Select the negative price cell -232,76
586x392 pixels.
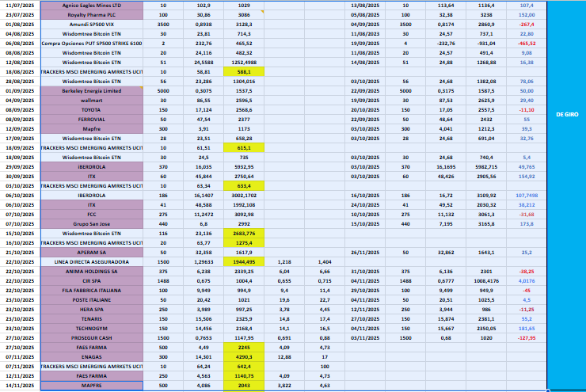pos(446,44)
